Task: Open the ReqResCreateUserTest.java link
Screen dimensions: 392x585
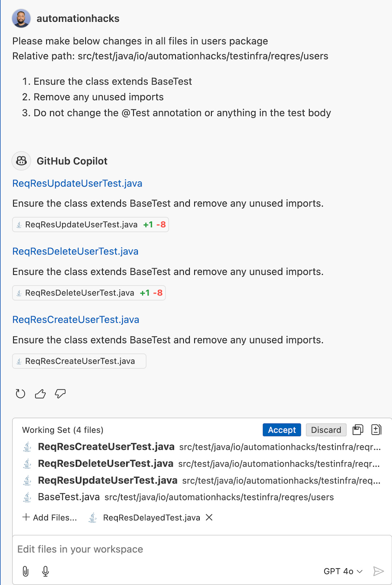Action: (x=76, y=320)
